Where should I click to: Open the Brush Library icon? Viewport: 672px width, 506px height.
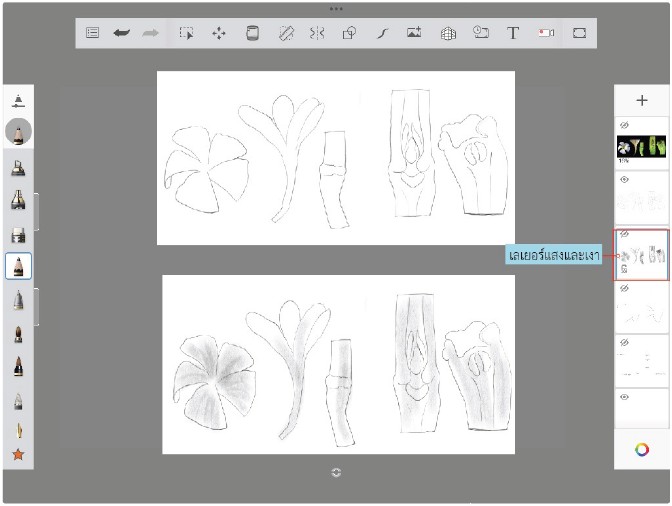pos(18,101)
